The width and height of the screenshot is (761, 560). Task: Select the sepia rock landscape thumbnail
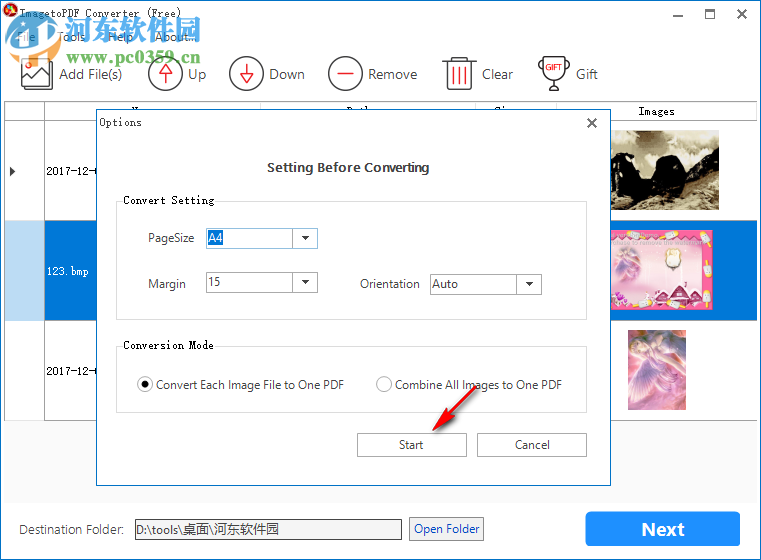point(664,170)
